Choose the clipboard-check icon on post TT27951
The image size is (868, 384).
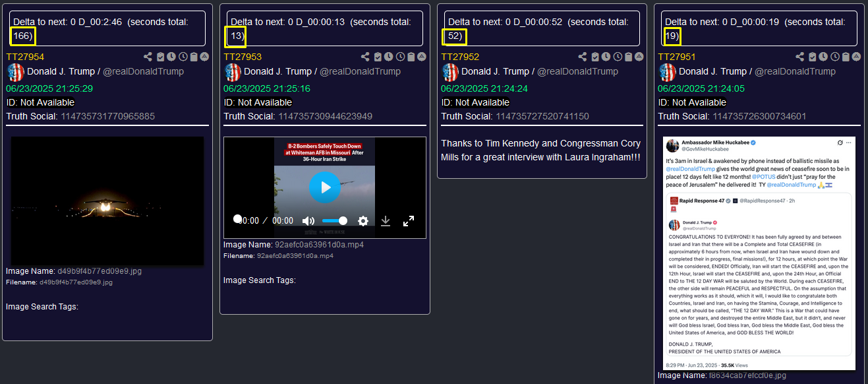coord(813,57)
